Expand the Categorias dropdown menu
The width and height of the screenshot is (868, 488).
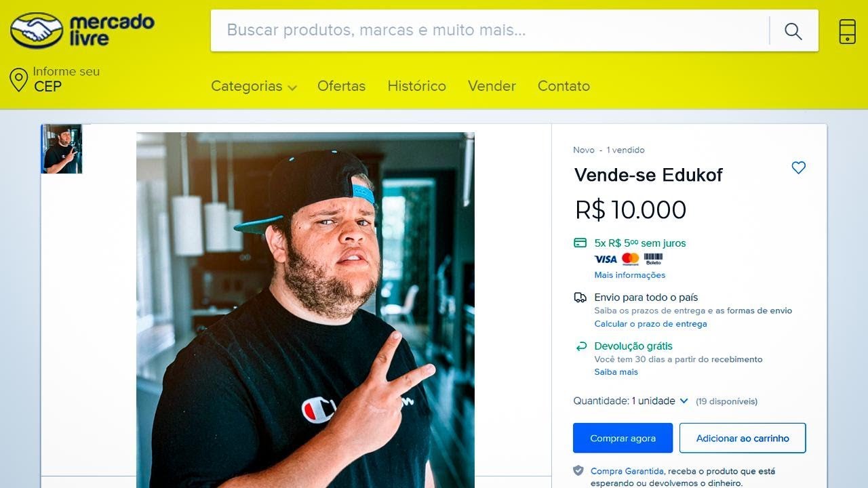tap(254, 86)
